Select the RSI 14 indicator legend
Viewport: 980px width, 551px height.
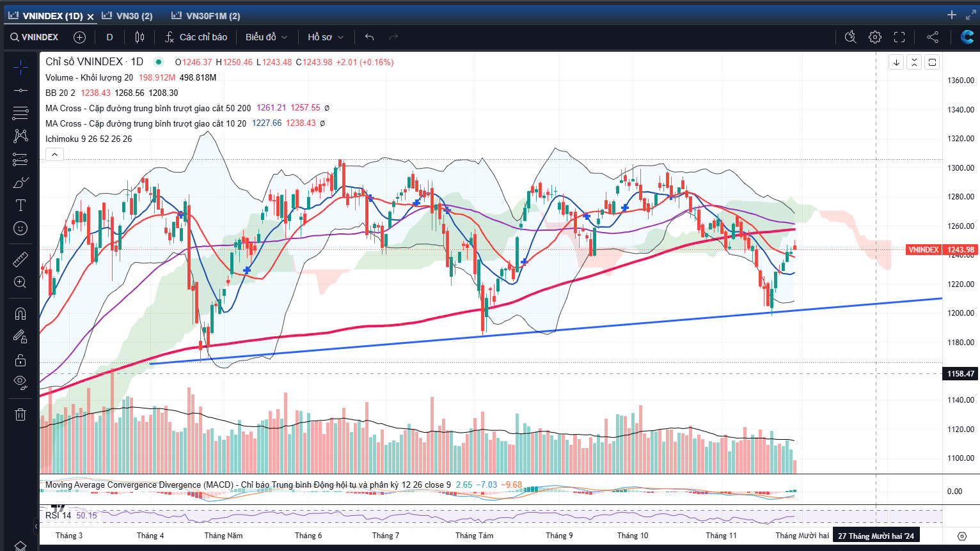pos(58,515)
